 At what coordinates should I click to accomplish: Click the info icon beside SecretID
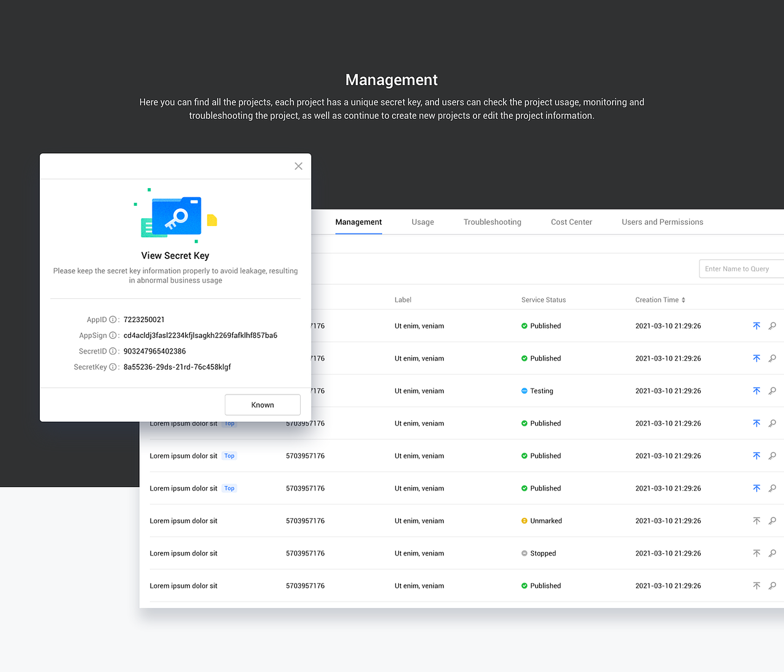[x=113, y=352]
